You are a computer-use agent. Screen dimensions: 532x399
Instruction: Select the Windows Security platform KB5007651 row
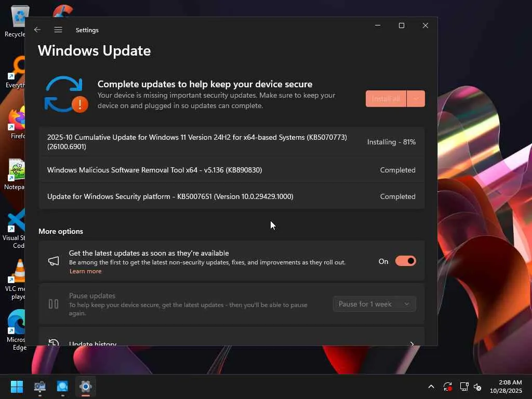(232, 196)
